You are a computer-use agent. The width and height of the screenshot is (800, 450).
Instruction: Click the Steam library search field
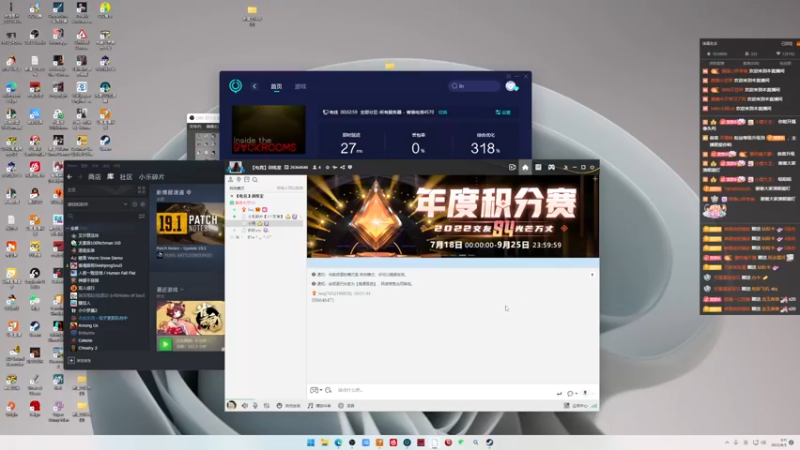102,216
